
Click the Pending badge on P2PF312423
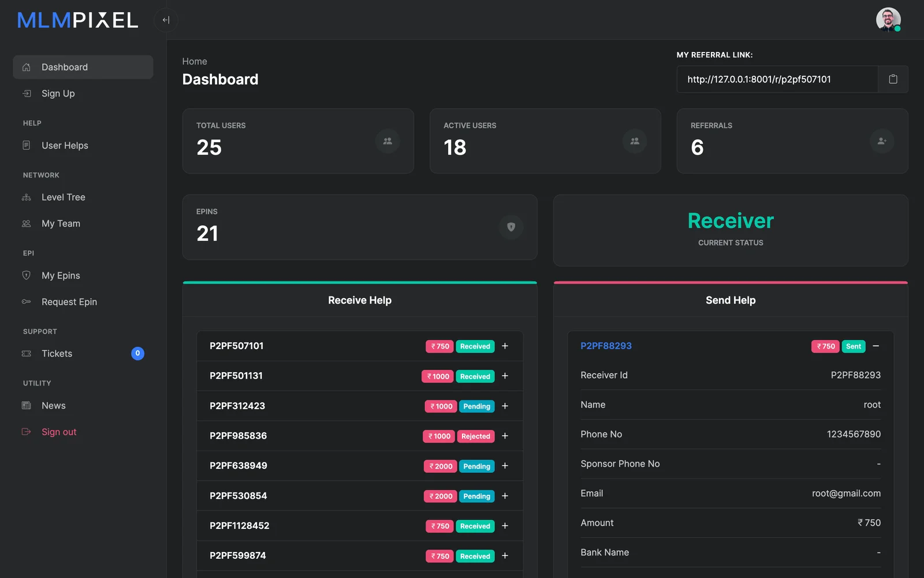(x=476, y=406)
